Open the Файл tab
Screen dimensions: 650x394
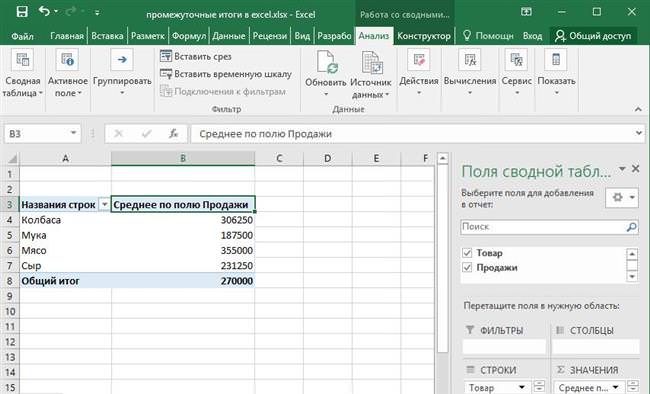[x=22, y=36]
